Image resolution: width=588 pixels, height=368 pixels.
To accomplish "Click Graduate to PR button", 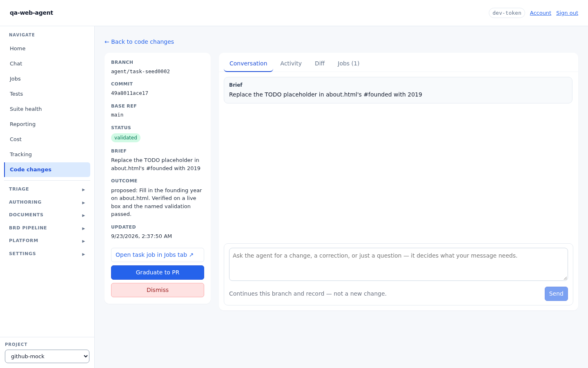I will (x=158, y=272).
